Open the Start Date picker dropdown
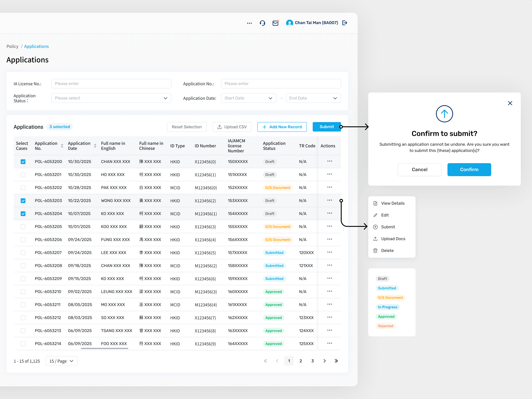Screen dimensions: 532x399 pos(248,98)
